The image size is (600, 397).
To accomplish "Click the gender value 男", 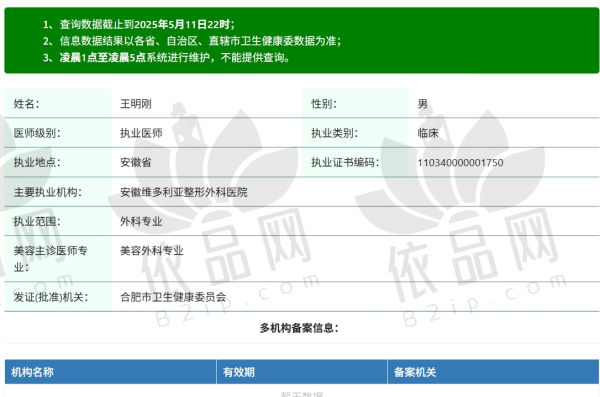I will click(x=422, y=104).
